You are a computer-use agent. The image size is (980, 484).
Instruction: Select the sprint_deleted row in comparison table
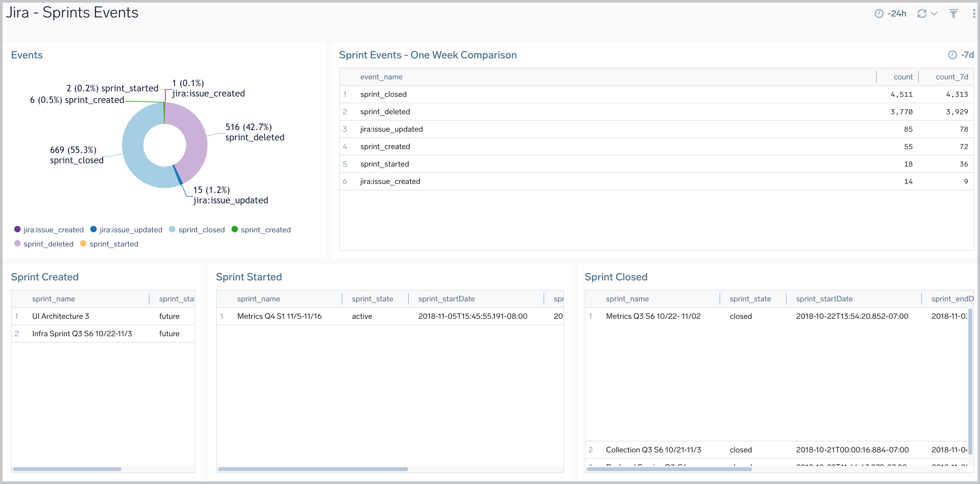coord(656,112)
